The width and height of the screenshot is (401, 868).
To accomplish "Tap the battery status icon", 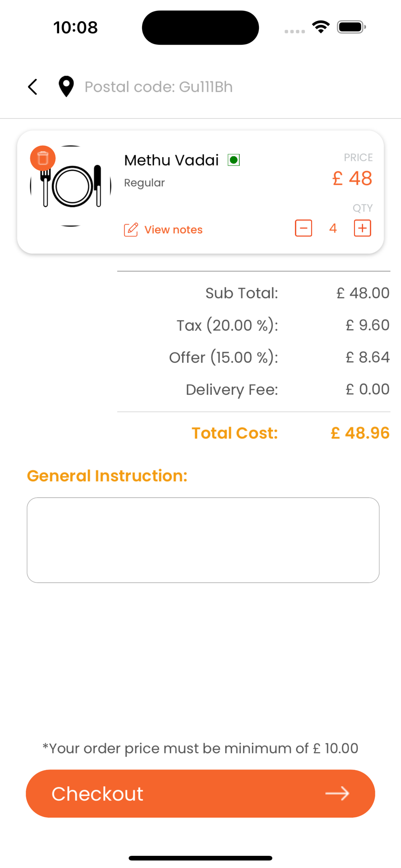I will (351, 27).
